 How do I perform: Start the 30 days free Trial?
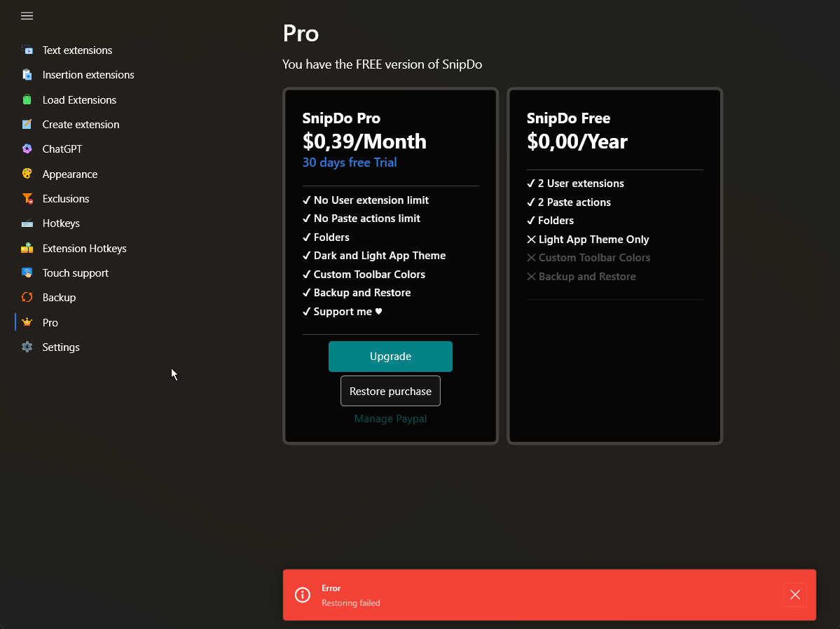coord(350,162)
